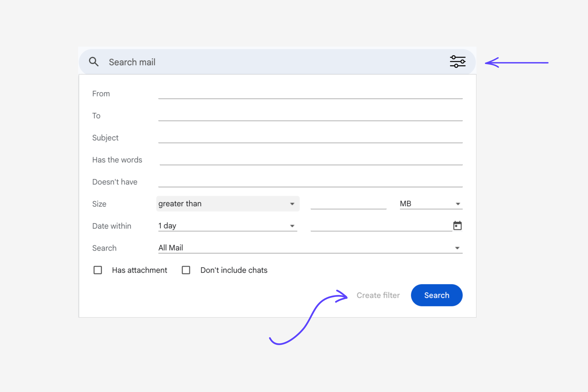This screenshot has width=588, height=392.
Task: Enable Don't include chats
Action: (x=186, y=270)
